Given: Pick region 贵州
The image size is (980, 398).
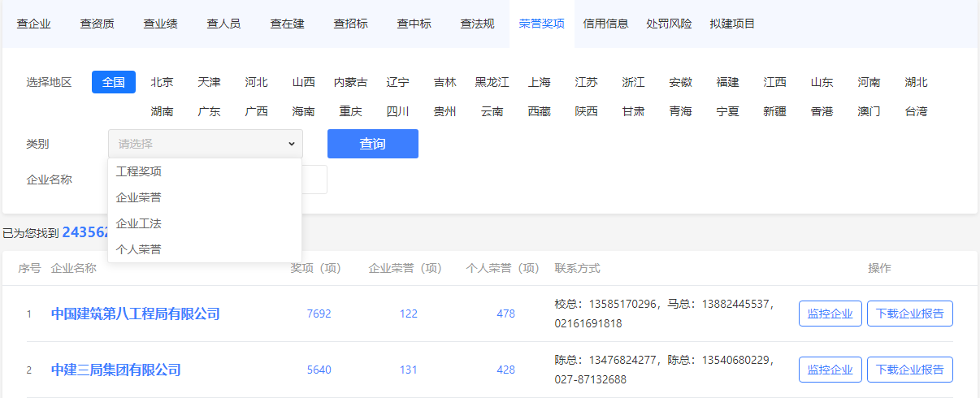Looking at the screenshot, I should point(445,111).
